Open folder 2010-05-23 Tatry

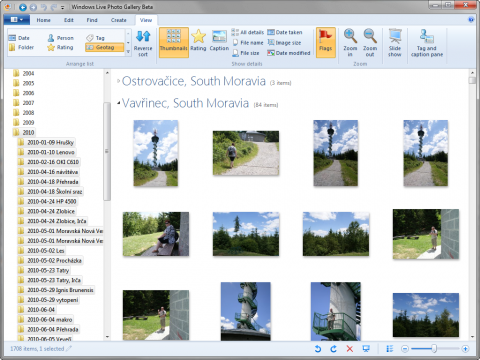[44, 270]
